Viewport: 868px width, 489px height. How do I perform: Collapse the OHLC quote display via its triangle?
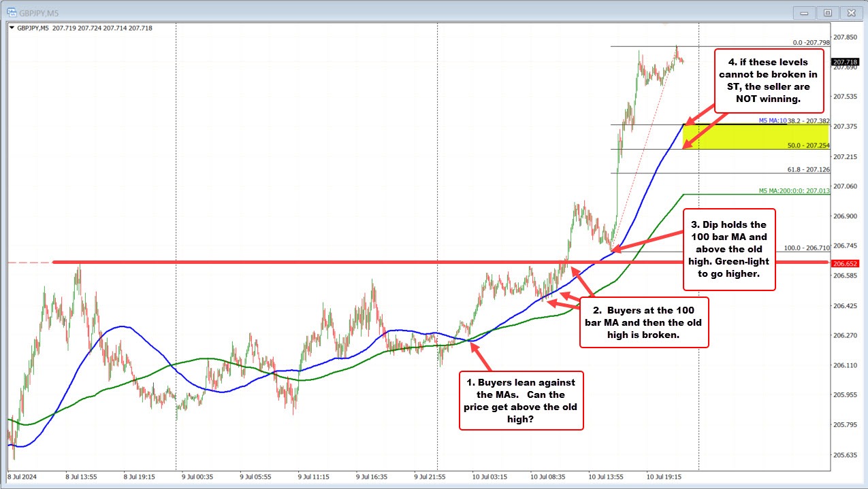point(13,28)
